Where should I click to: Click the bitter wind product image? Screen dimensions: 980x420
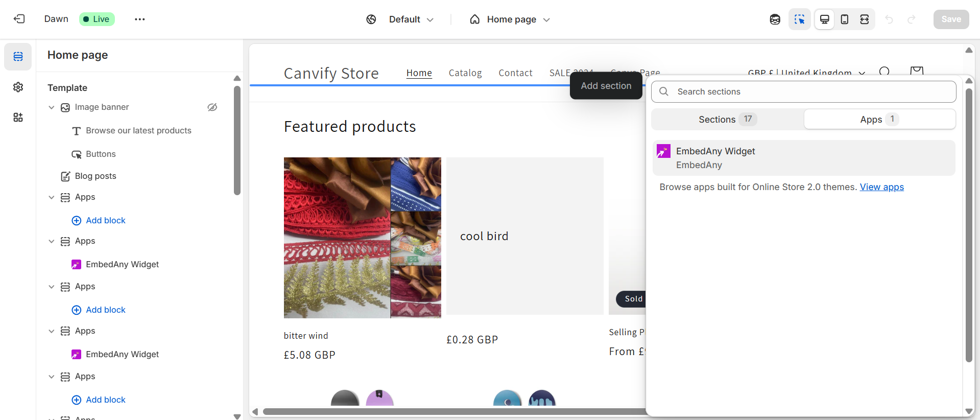(363, 238)
